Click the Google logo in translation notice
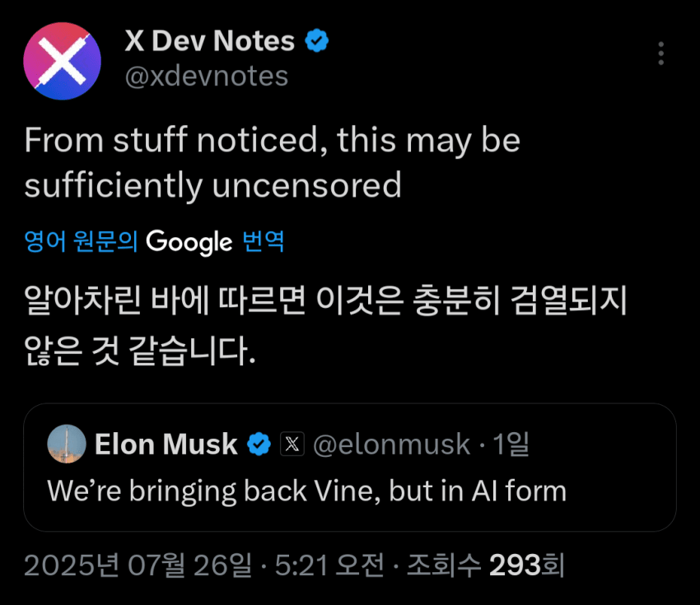Screen dimensions: 700x605 189,242
